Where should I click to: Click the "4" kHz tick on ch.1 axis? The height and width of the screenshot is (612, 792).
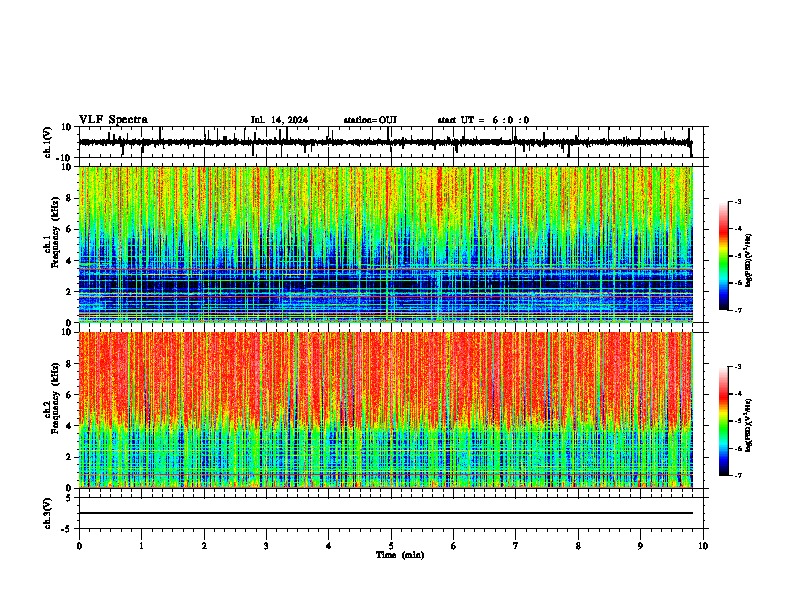click(x=69, y=261)
